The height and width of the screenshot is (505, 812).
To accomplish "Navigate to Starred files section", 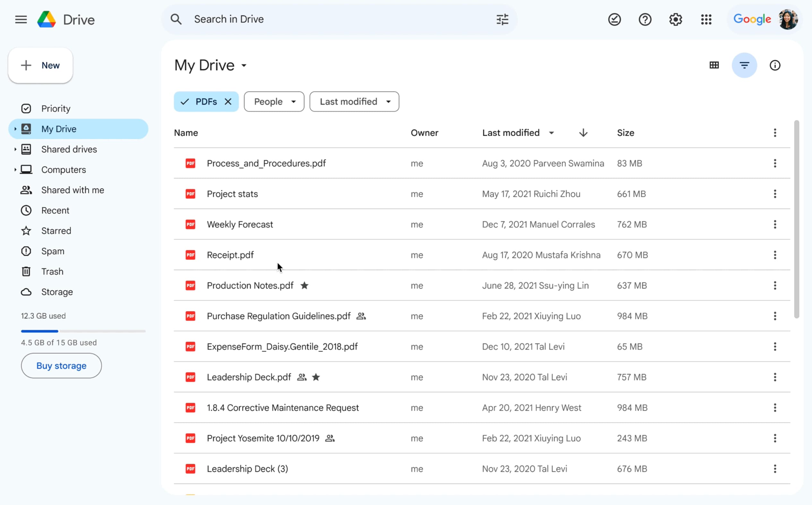I will click(x=56, y=231).
